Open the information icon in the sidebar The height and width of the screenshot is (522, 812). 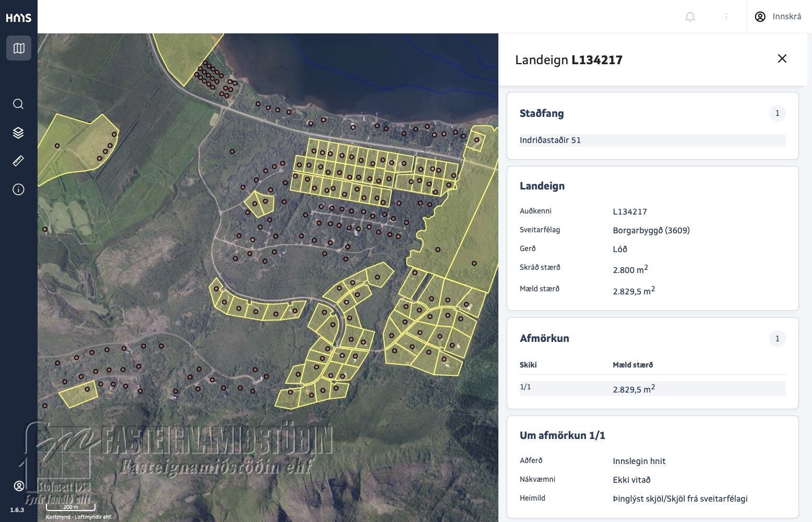18,189
